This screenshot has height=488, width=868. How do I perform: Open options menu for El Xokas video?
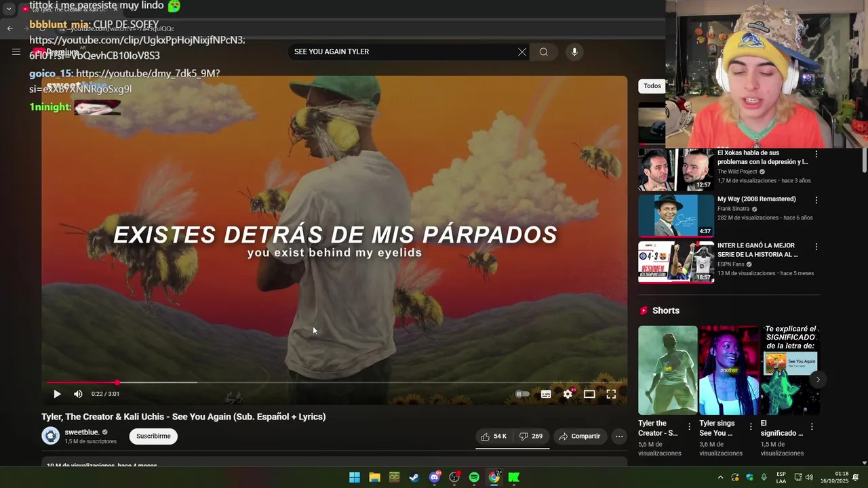click(816, 154)
